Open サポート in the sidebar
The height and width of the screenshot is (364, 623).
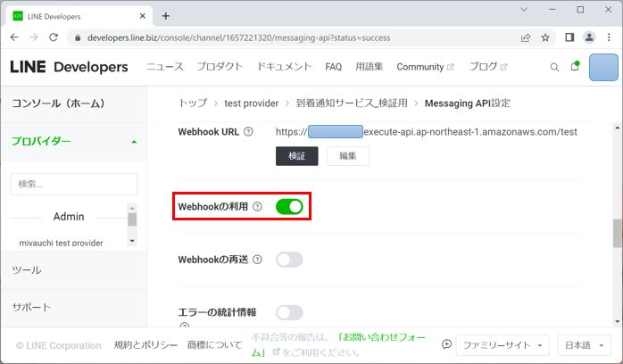pos(31,307)
